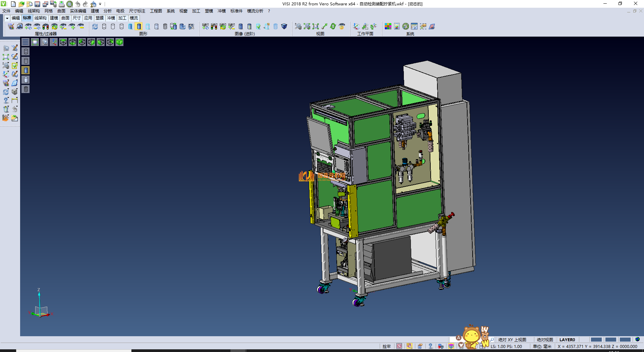Image resolution: width=644 pixels, height=352 pixels.
Task: Click the 单位: 毫米 units button
Action: coord(542,346)
